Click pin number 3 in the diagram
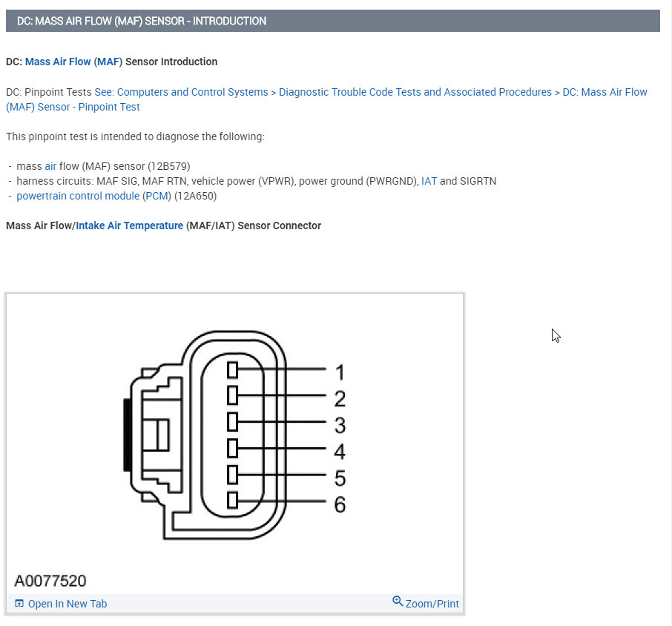672x626 pixels. [x=340, y=425]
